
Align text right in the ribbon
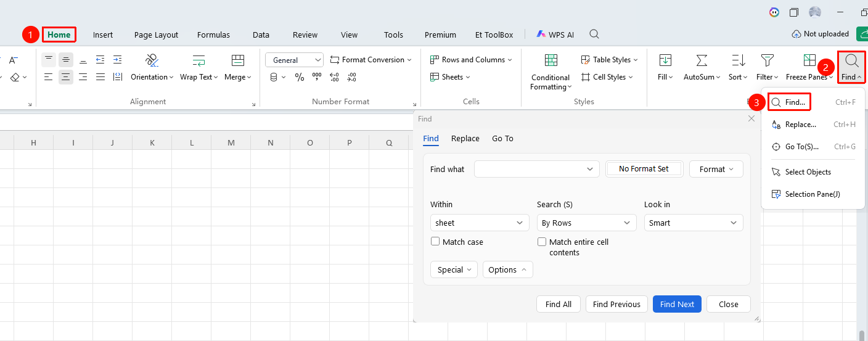83,77
